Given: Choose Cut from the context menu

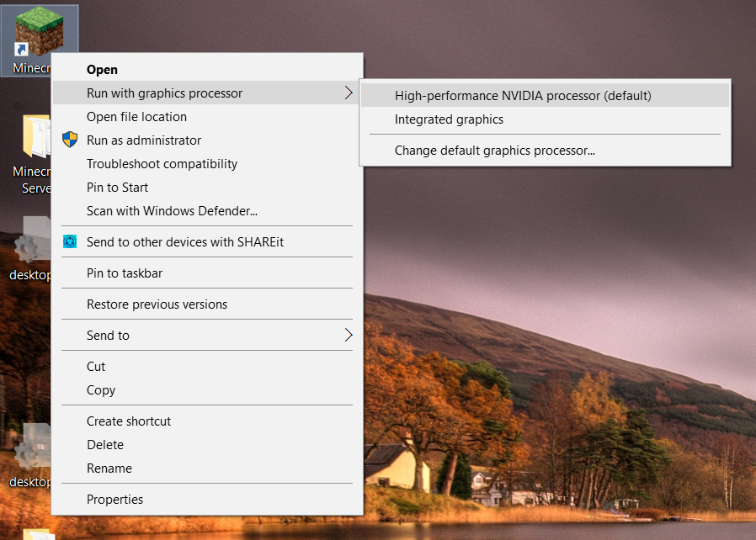Looking at the screenshot, I should 207,367.
